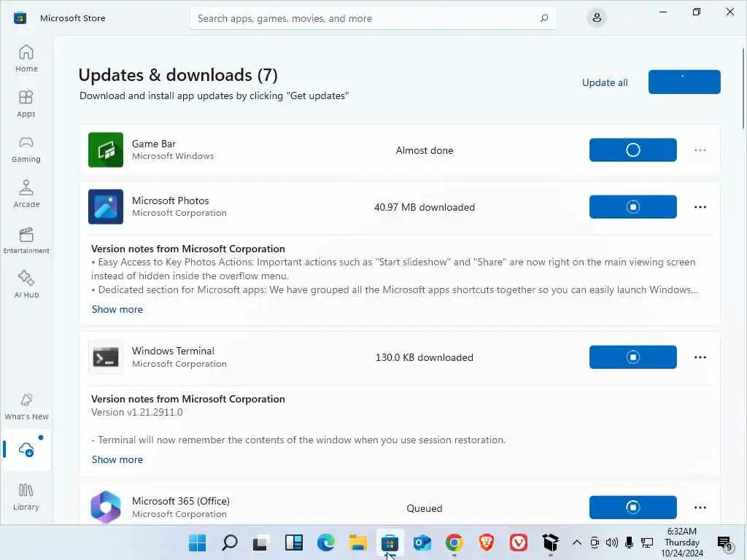Viewport: 747px width, 560px height.
Task: Stop the queued Microsoft 365 download
Action: coord(632,507)
